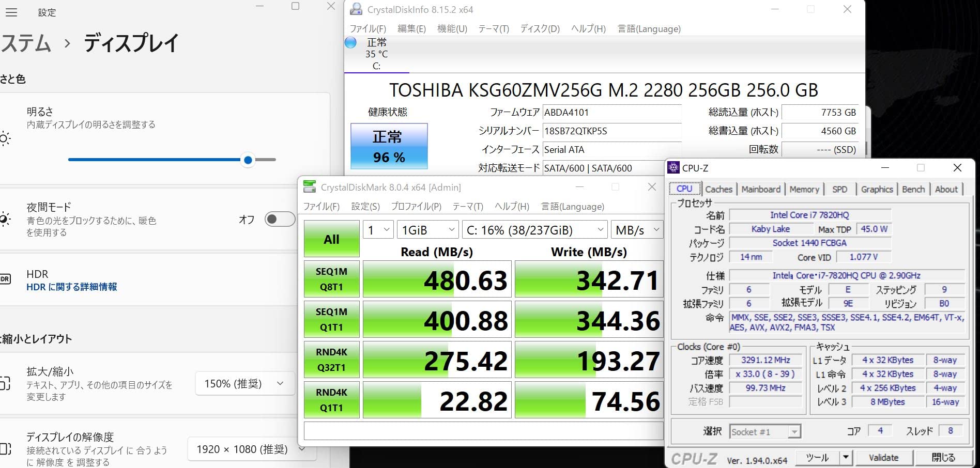Open 機能(U) menu in CrystalDiskInfo
Image resolution: width=980 pixels, height=468 pixels.
452,29
